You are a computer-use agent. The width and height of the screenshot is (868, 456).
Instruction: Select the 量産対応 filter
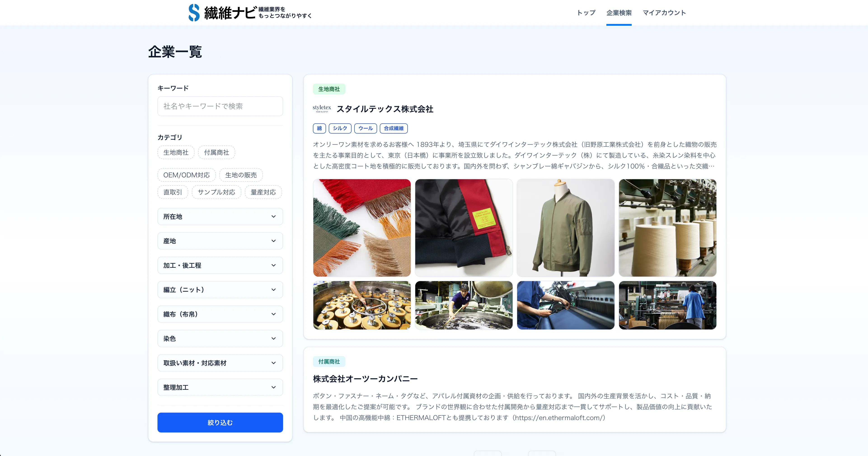point(263,192)
